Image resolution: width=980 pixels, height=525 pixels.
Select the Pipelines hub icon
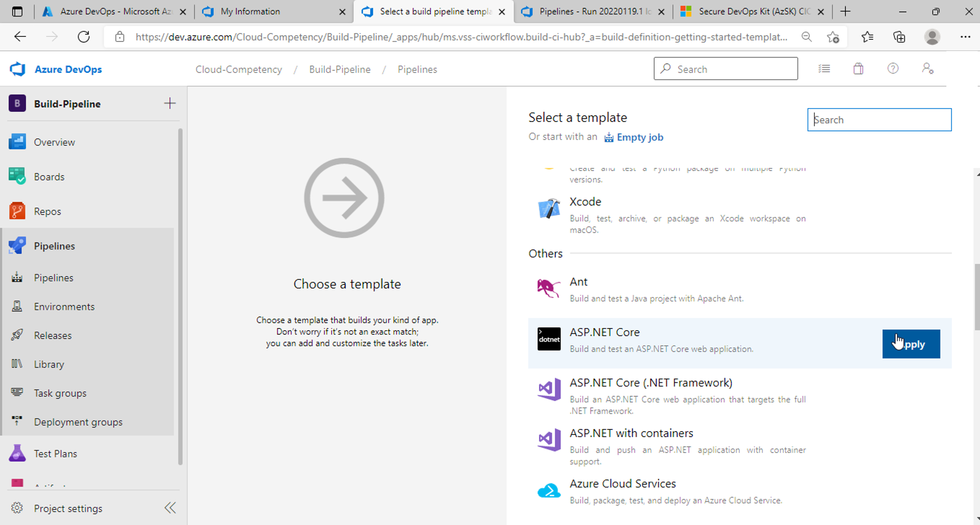coord(17,246)
